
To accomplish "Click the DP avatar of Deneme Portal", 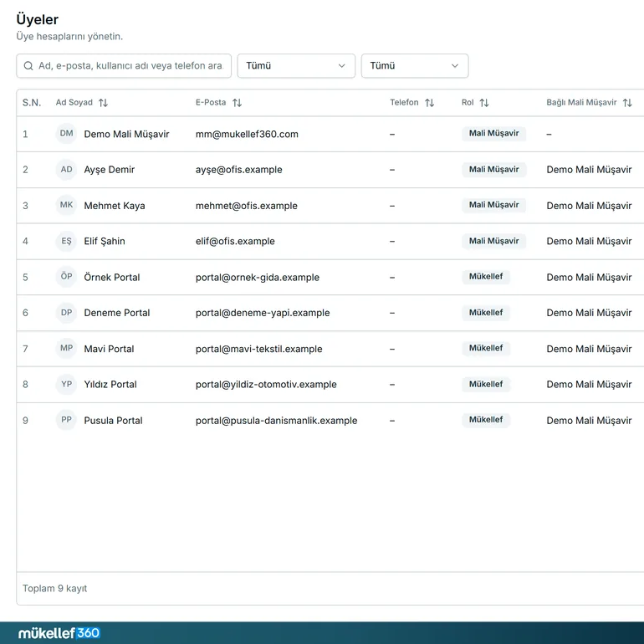I will (66, 313).
